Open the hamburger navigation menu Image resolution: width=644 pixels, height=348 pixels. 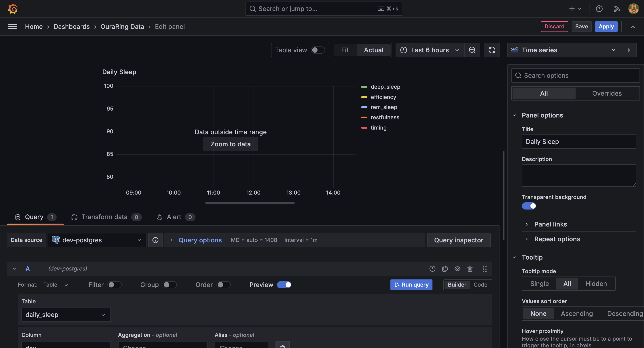(13, 26)
